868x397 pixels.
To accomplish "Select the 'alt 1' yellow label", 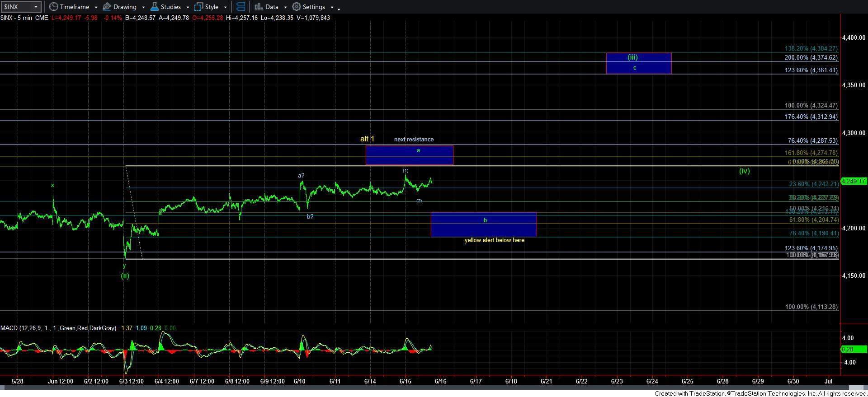I will [x=367, y=139].
